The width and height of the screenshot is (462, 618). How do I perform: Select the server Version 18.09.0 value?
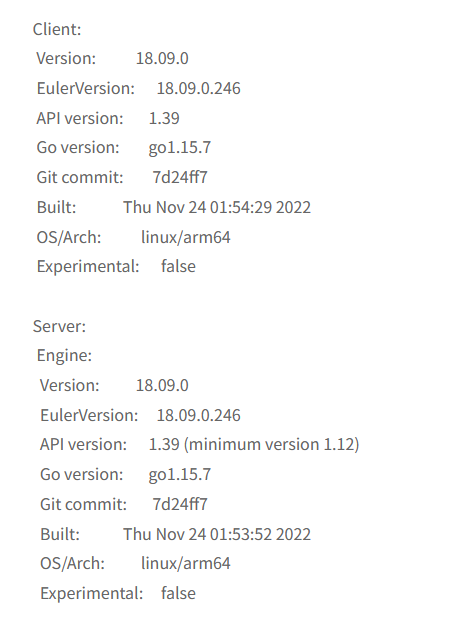coord(162,385)
